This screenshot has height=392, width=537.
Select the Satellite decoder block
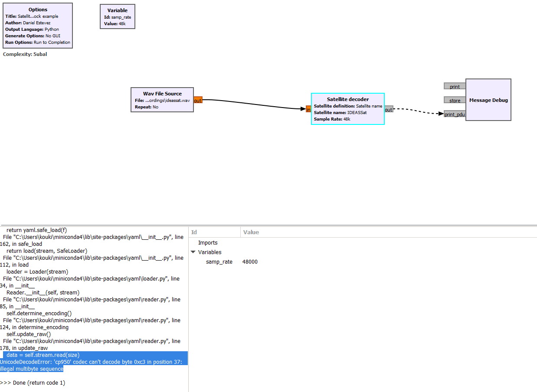click(x=348, y=109)
